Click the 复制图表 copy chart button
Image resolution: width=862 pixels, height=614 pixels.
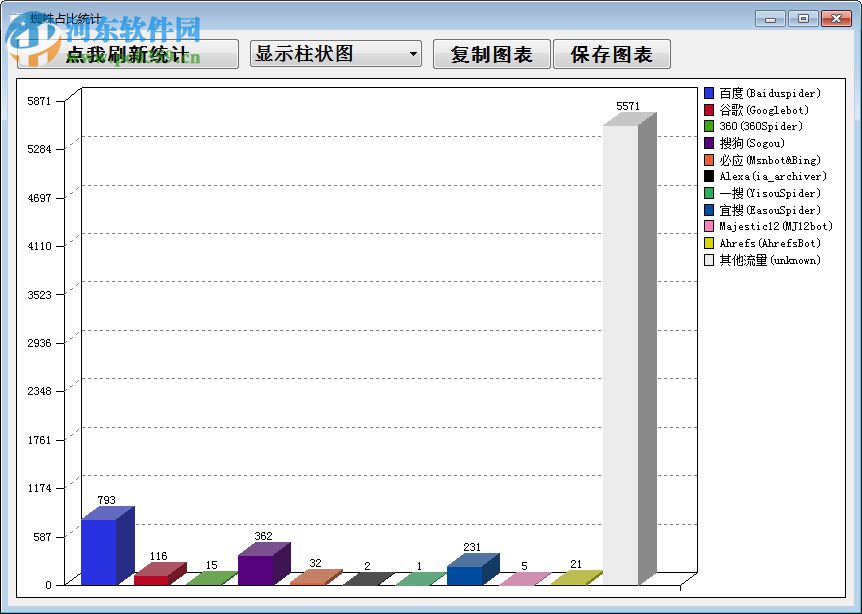coord(492,53)
